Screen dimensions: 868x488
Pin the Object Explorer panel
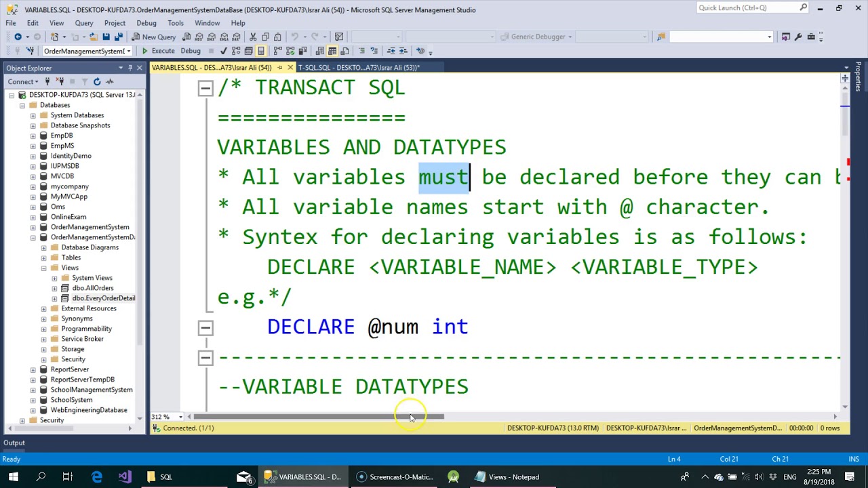(x=130, y=68)
